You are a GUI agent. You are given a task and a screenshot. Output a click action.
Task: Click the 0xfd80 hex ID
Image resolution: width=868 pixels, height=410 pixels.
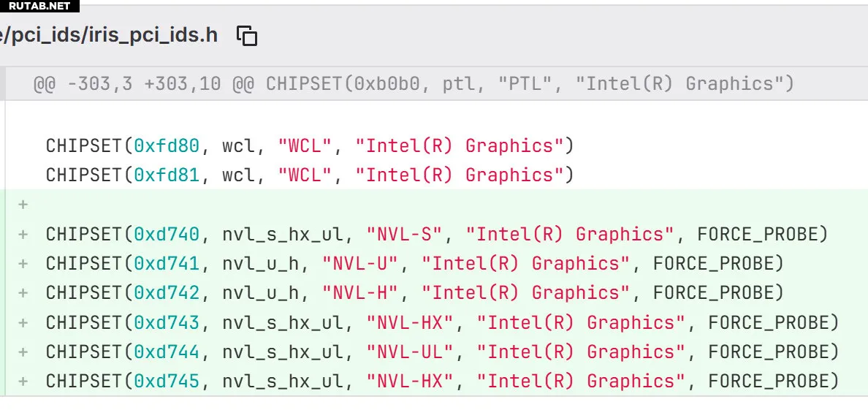coord(167,146)
